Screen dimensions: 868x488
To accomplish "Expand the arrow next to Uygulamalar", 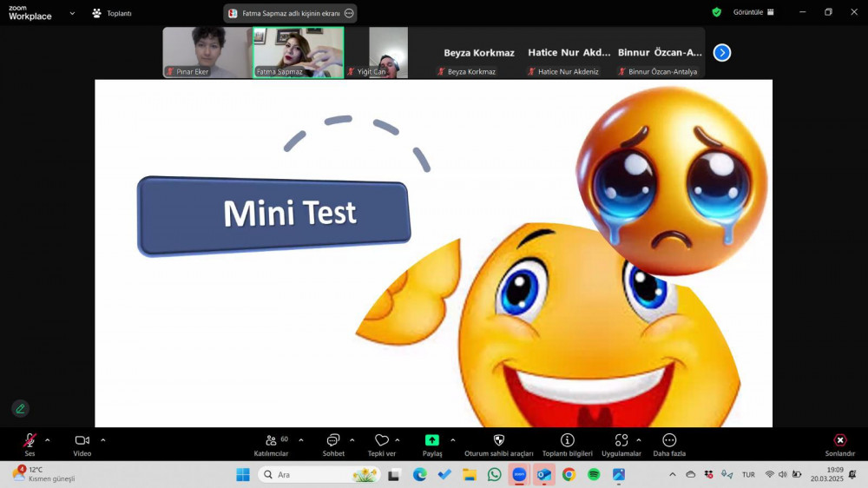I will (x=638, y=440).
